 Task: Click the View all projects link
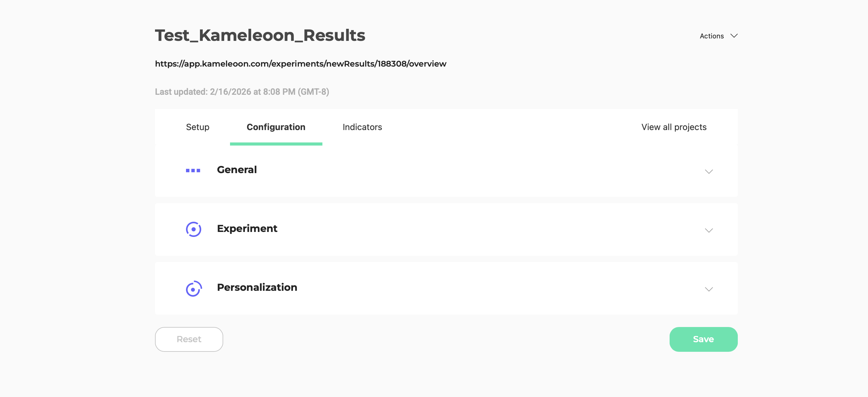674,127
